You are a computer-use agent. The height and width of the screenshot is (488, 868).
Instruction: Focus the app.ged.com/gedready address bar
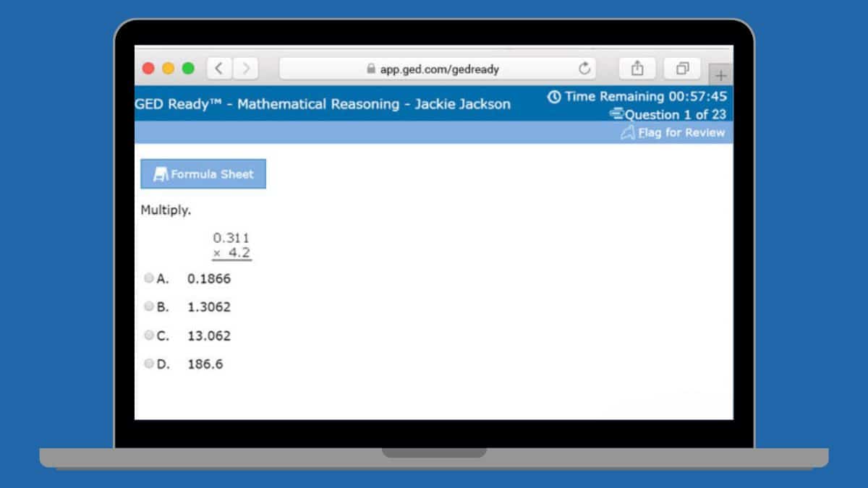[x=448, y=69]
